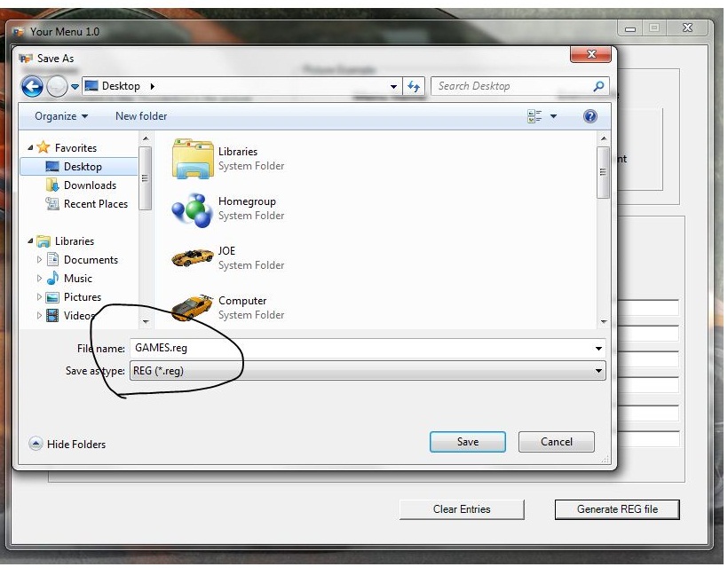Screen dimensions: 728x575
Task: Click the navigation pane scrollbar thumb
Action: tap(145, 178)
